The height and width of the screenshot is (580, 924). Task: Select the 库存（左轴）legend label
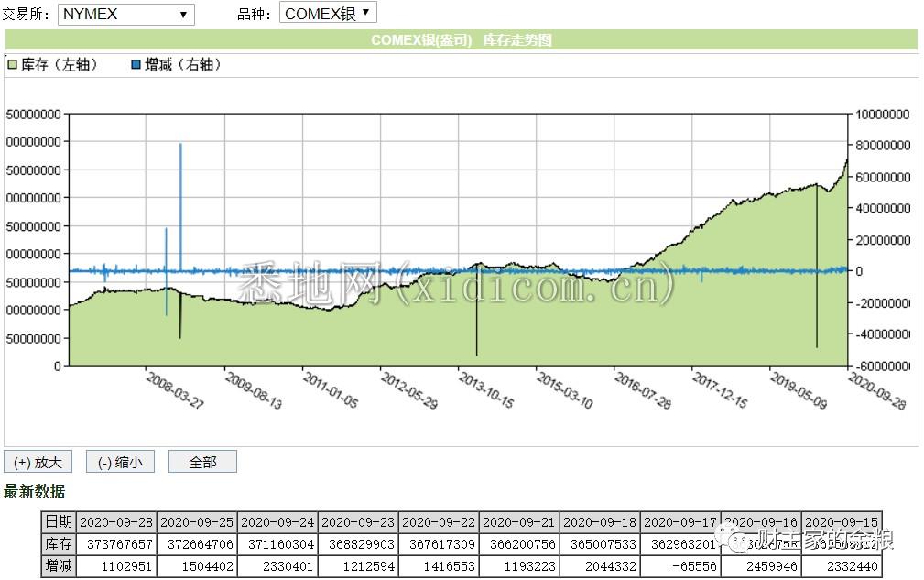coord(60,64)
